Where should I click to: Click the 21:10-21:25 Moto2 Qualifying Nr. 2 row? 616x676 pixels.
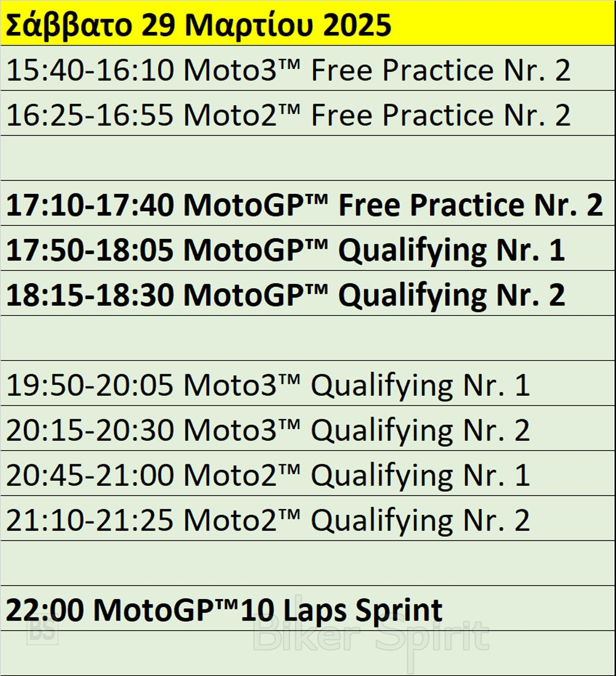click(x=268, y=521)
